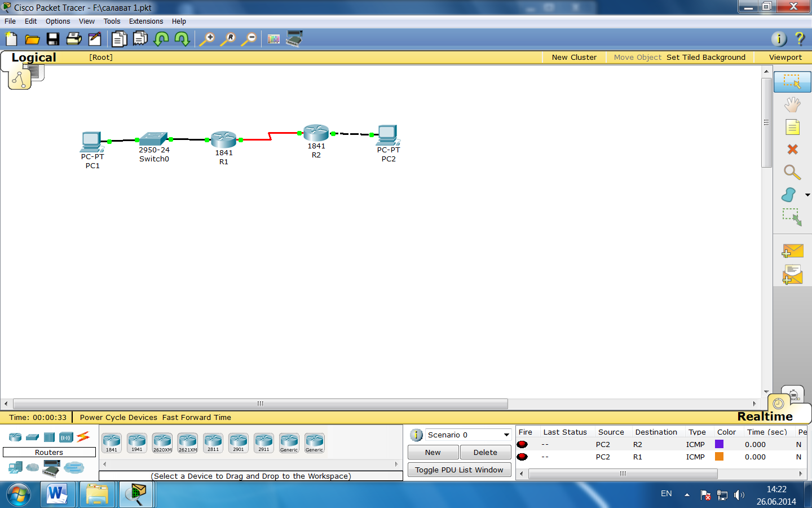Screen dimensions: 812x508
Task: Open the Custom Devices Dialog icon
Action: tap(294, 38)
